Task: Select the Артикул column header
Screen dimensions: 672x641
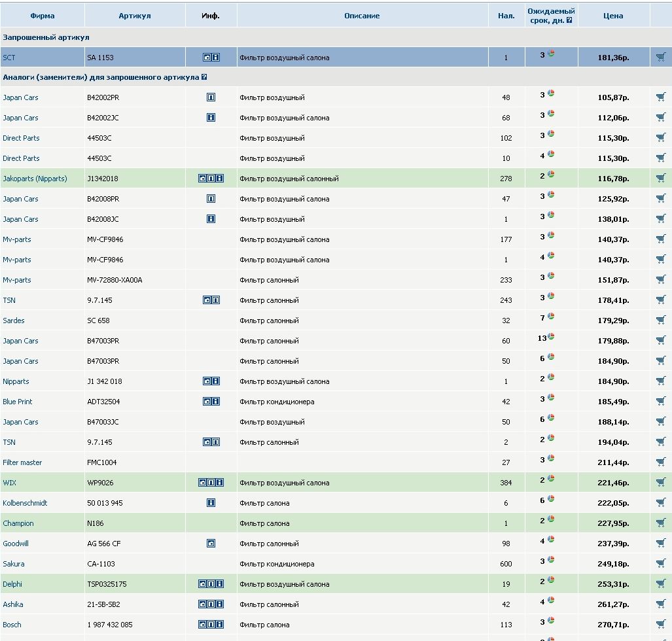Action: (x=135, y=16)
